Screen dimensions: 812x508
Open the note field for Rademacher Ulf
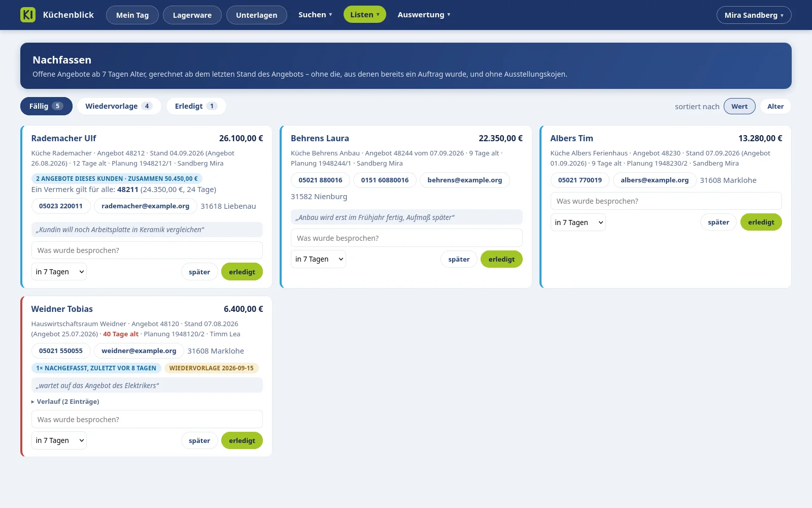pyautogui.click(x=147, y=250)
